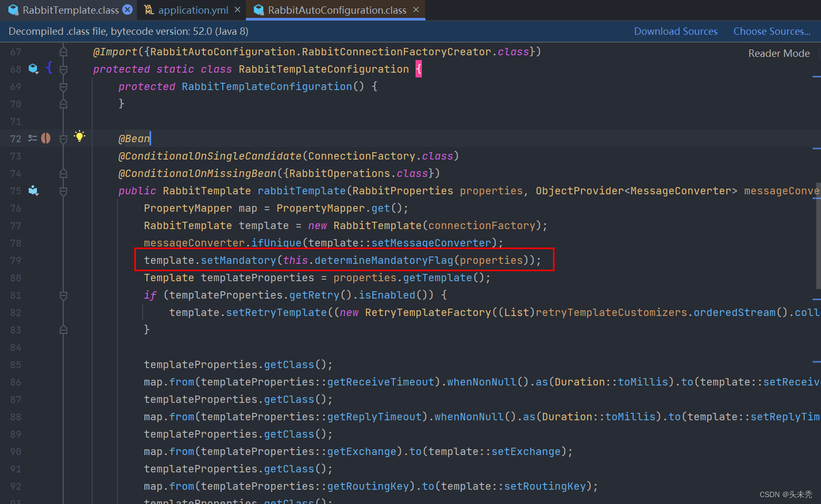Click RetryTemplateFactory on line 82
The width and height of the screenshot is (821, 504).
(428, 312)
